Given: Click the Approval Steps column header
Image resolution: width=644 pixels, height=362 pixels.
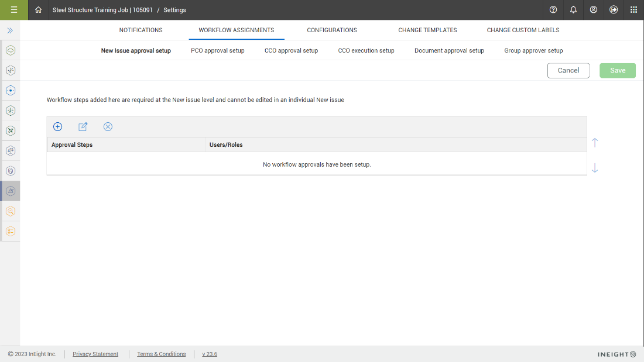Looking at the screenshot, I should coord(71,144).
